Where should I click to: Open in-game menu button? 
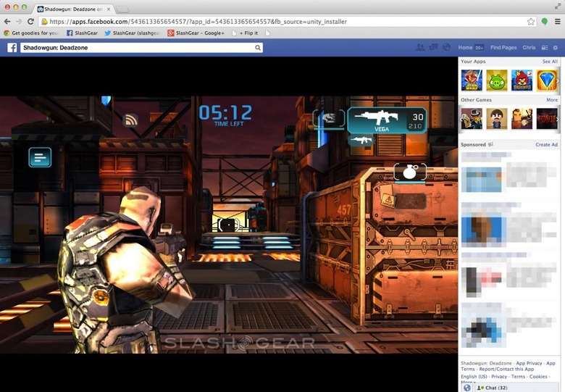[x=40, y=157]
